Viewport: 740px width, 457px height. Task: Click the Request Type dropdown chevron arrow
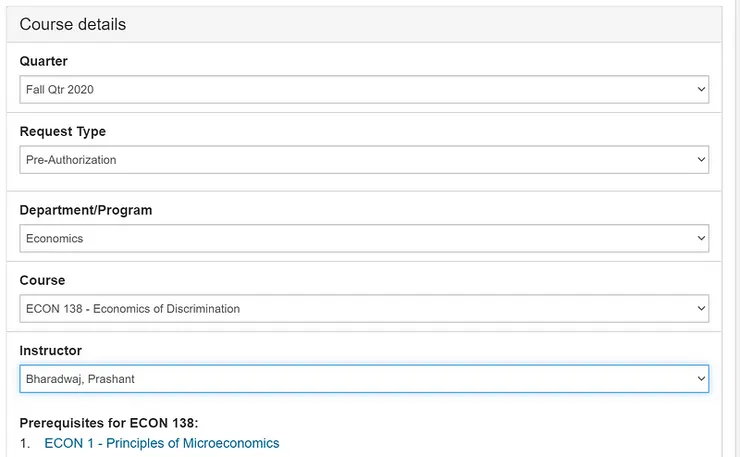coord(700,160)
